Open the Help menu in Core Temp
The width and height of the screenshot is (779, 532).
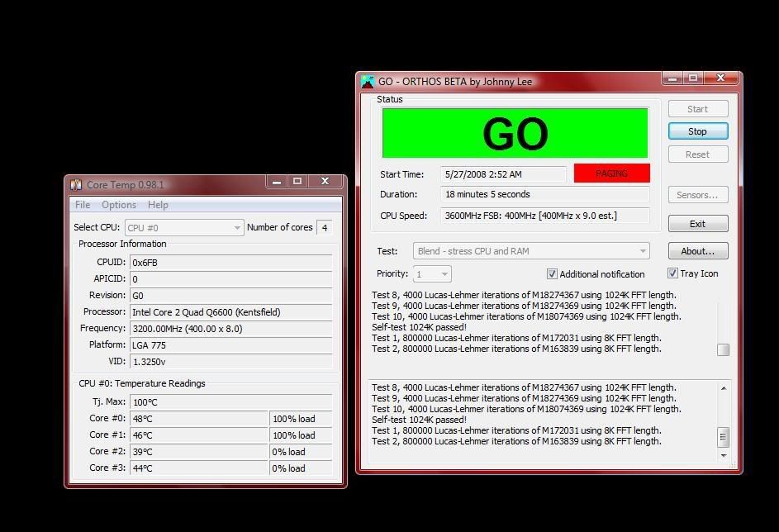pyautogui.click(x=158, y=205)
